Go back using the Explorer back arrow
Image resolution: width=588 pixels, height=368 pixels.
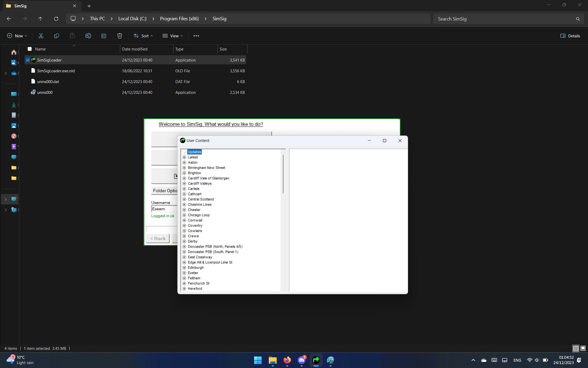click(x=9, y=19)
